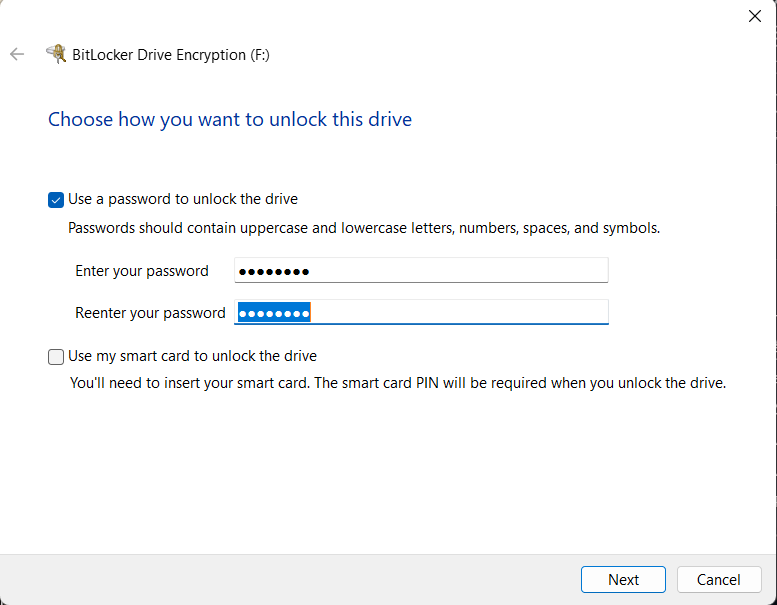Enable 'Use my smart card to unlock the drive'
The width and height of the screenshot is (777, 605).
56,357
